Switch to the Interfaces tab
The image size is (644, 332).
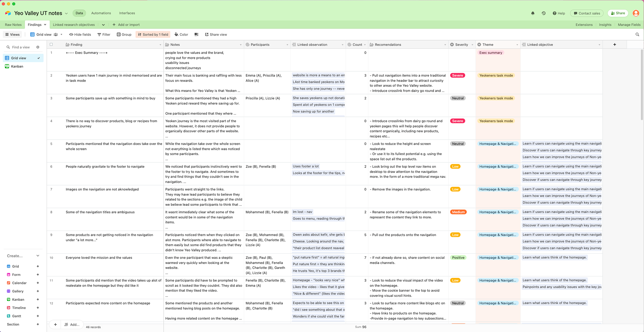127,13
